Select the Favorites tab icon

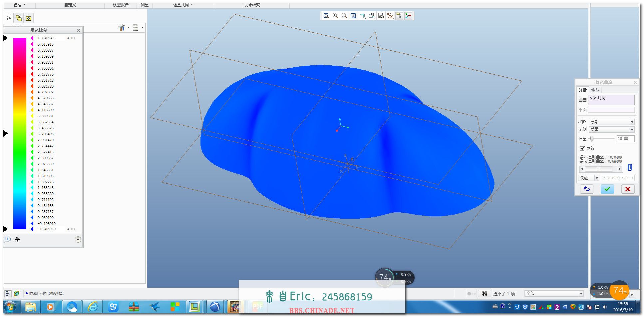click(29, 18)
